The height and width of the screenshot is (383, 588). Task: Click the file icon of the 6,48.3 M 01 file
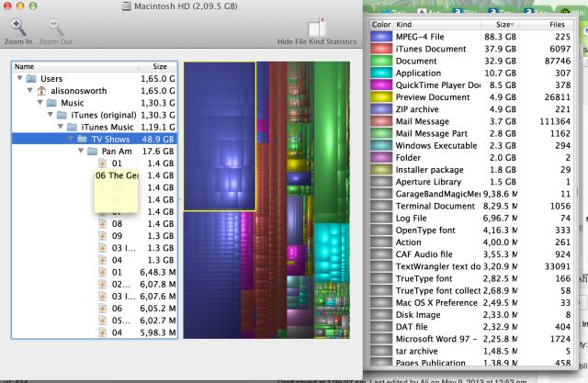tap(102, 272)
